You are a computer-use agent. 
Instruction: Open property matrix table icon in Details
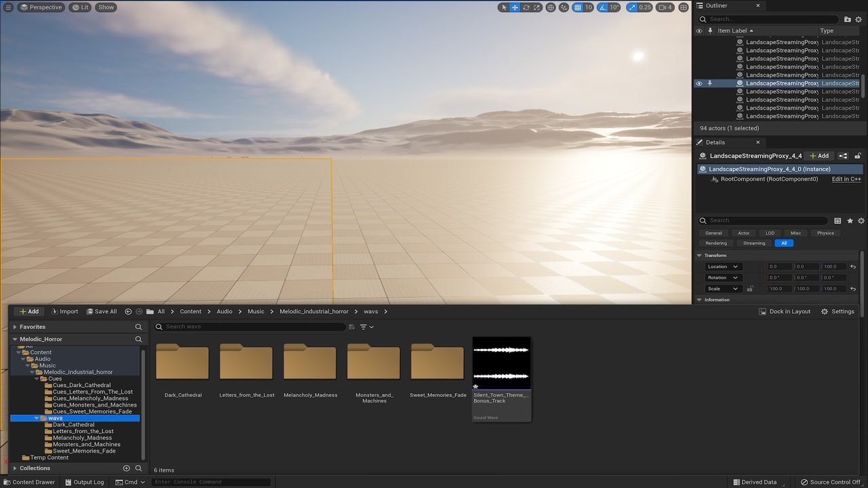click(837, 221)
